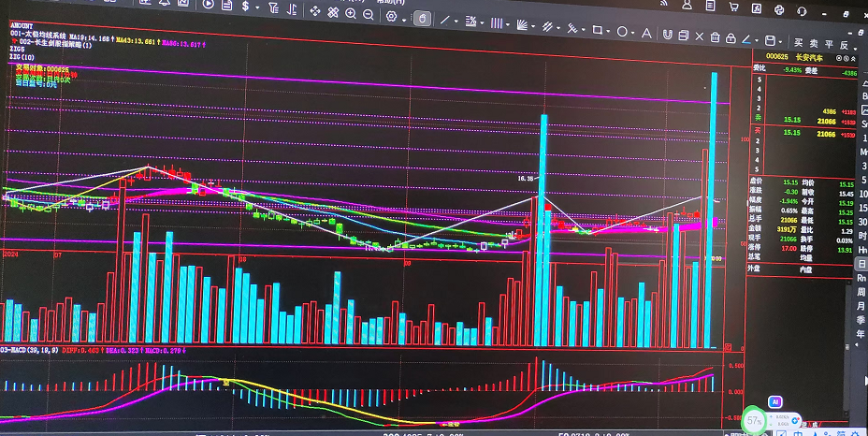Viewport: 868px width, 436px height.
Task: Expand dropdown next to fan lines tool
Action: click(533, 26)
